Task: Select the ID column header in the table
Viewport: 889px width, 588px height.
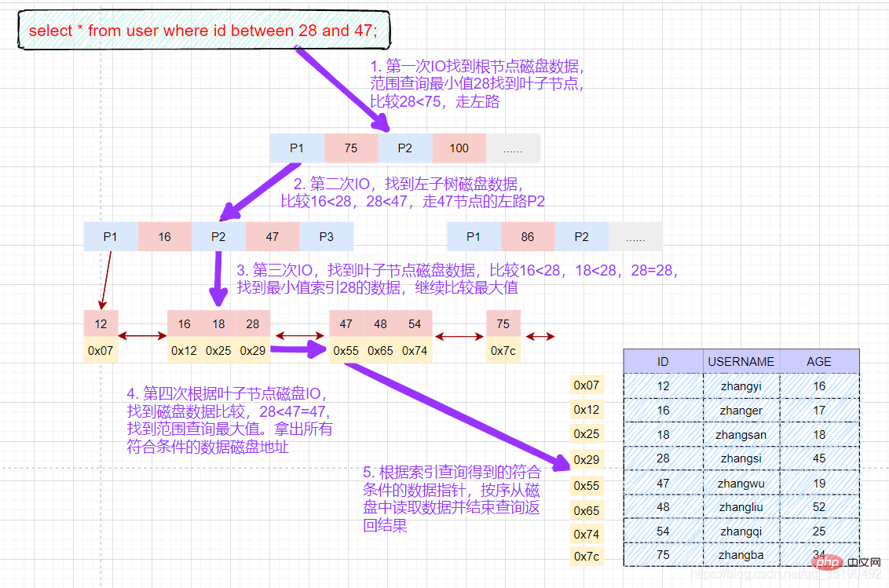Action: (x=662, y=361)
